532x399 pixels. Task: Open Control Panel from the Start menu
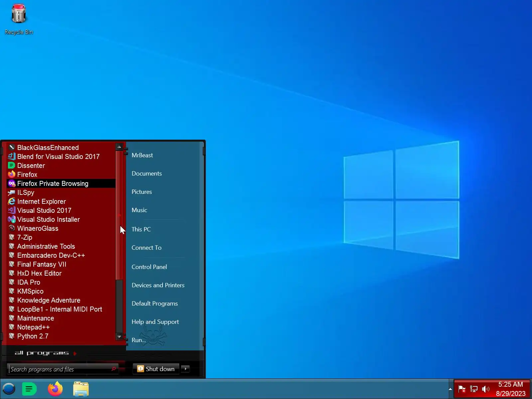click(149, 267)
